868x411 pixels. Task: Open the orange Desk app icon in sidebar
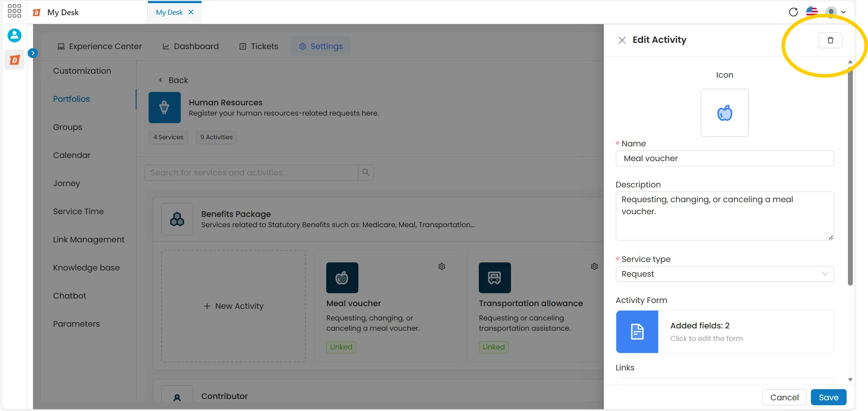click(14, 60)
